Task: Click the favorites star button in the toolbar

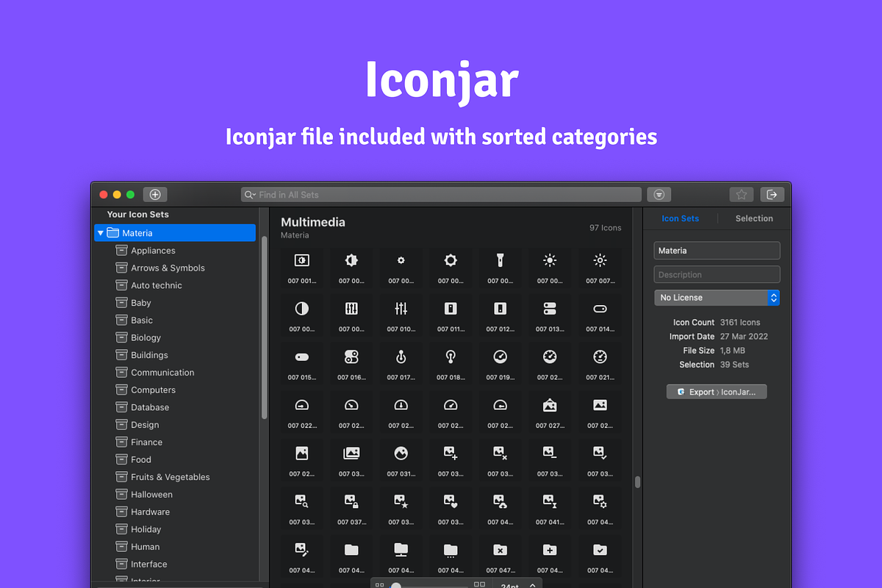Action: pos(742,195)
